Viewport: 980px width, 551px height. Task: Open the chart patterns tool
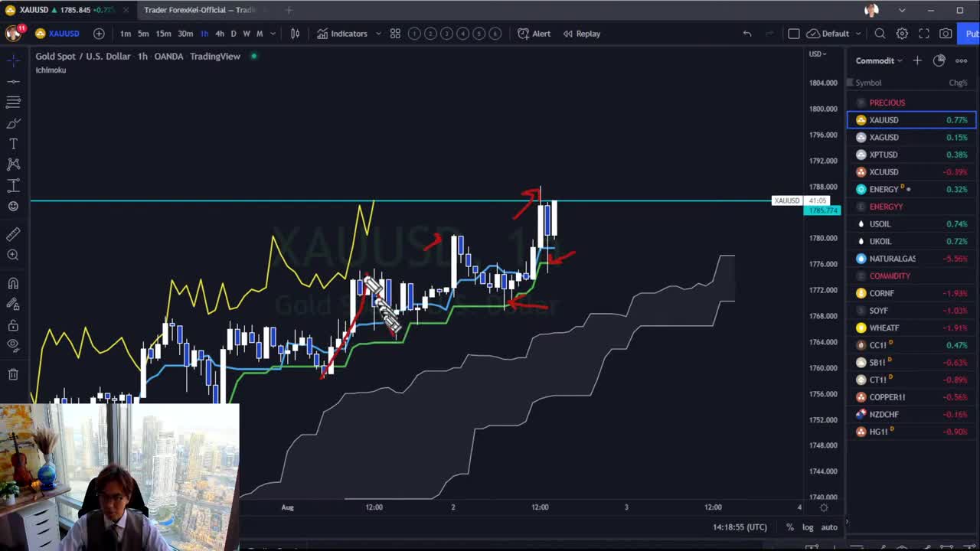point(13,165)
